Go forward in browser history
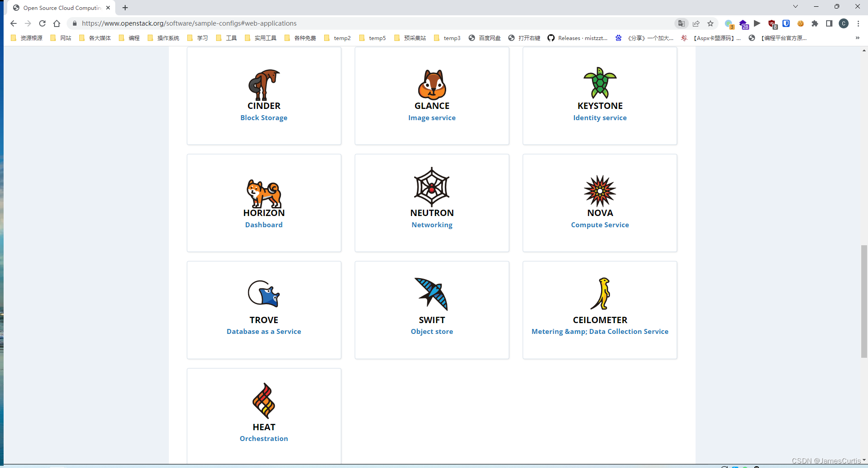Screen dimensions: 868x468 pyautogui.click(x=28, y=23)
